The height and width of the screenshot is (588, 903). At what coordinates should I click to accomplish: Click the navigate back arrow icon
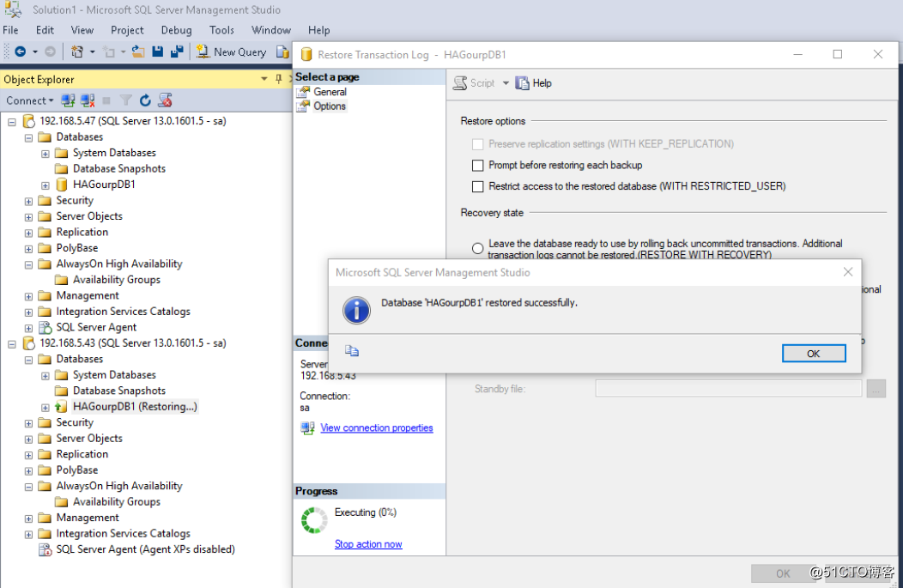tap(20, 52)
